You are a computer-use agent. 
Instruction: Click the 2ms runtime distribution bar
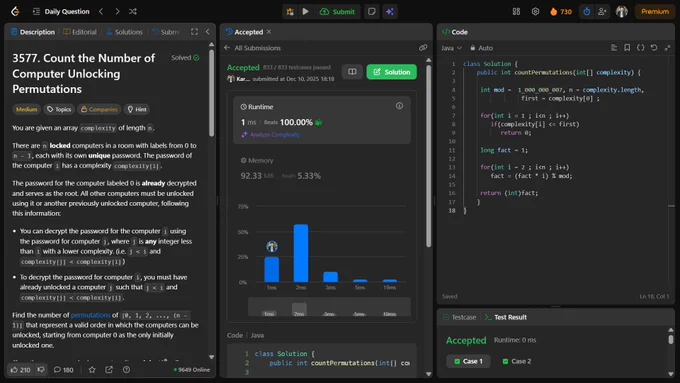click(x=301, y=253)
